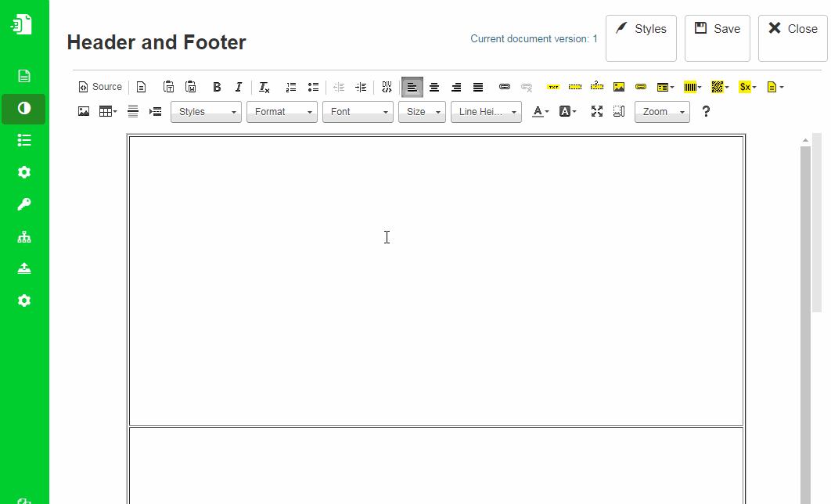Open the Format dropdown
Viewport: 831px width, 504px height.
tap(282, 112)
